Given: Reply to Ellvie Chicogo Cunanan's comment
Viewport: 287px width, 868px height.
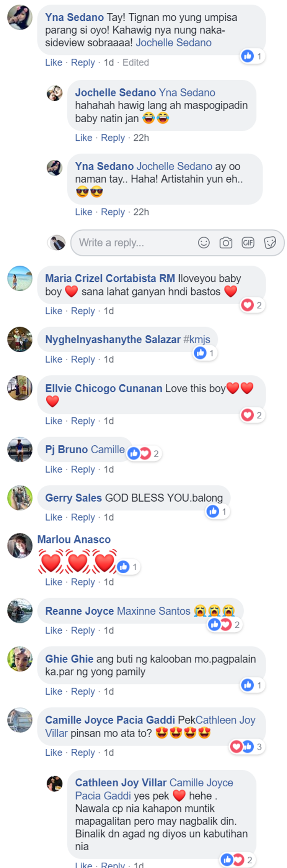Looking at the screenshot, I should [83, 421].
